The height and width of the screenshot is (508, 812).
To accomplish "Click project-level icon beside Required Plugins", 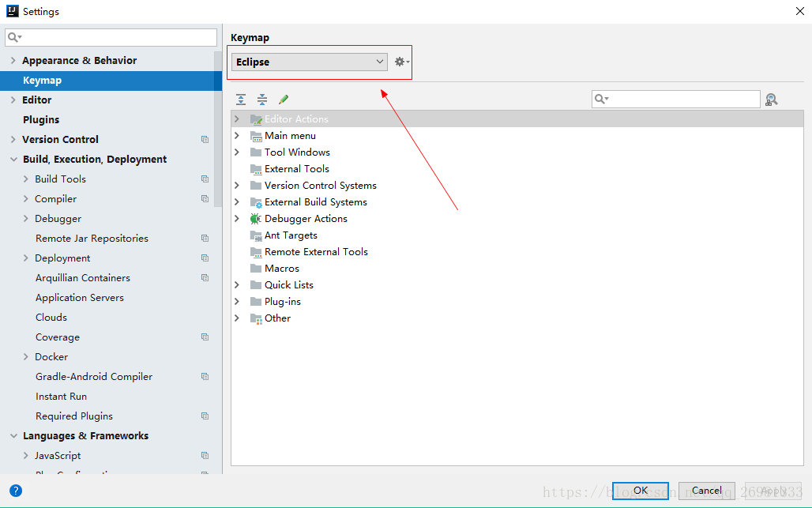I will [x=205, y=416].
